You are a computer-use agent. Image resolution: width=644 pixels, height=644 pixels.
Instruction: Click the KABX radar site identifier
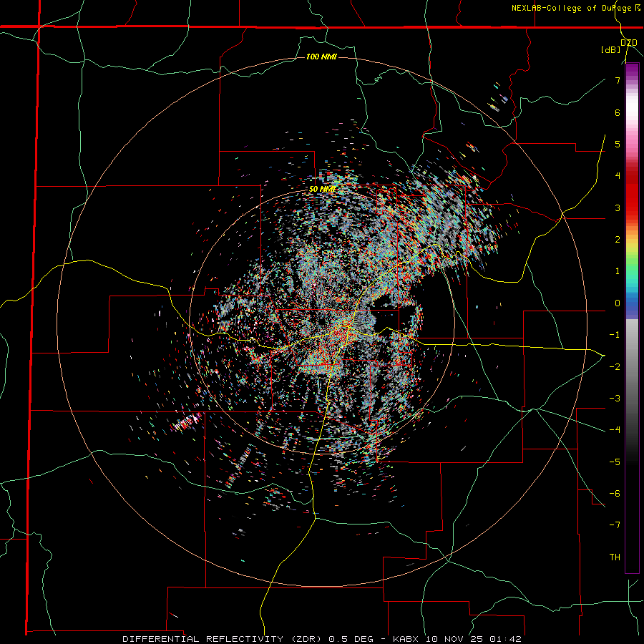(406, 639)
